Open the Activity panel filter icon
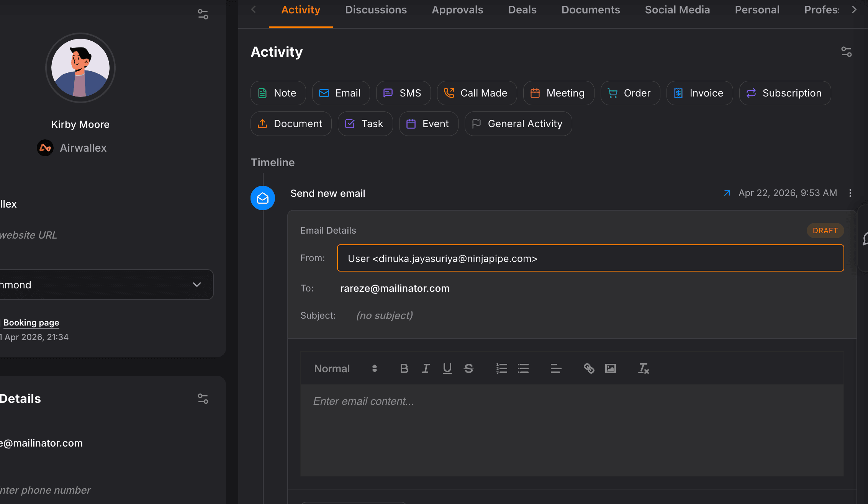 (847, 51)
